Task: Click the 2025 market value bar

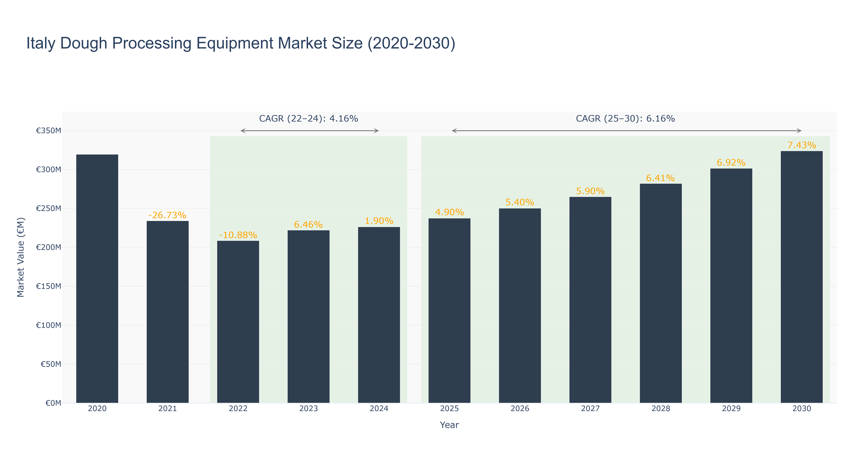Action: click(449, 311)
